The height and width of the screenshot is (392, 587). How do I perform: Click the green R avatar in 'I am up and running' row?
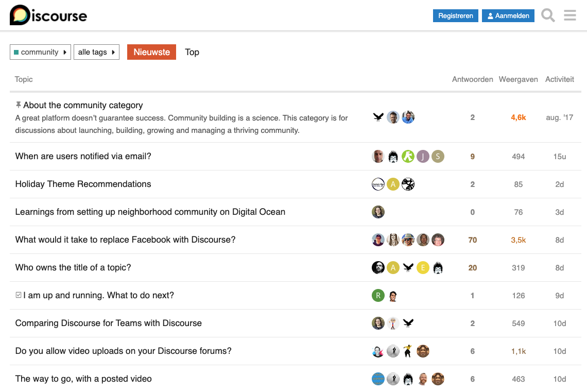click(378, 295)
